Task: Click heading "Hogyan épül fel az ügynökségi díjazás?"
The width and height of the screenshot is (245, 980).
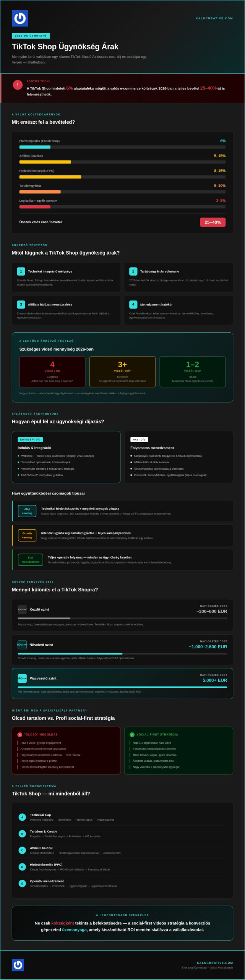Action: (58, 421)
